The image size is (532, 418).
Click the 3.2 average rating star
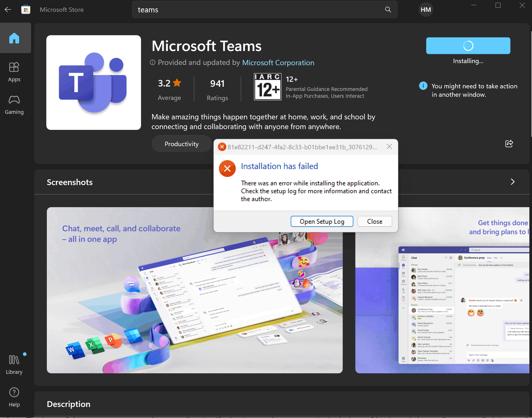click(x=177, y=83)
